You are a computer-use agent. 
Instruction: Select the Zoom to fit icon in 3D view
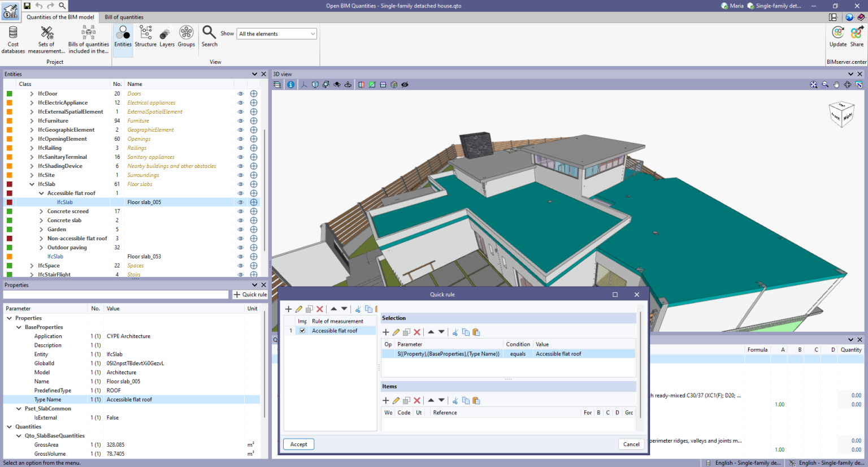tap(813, 84)
